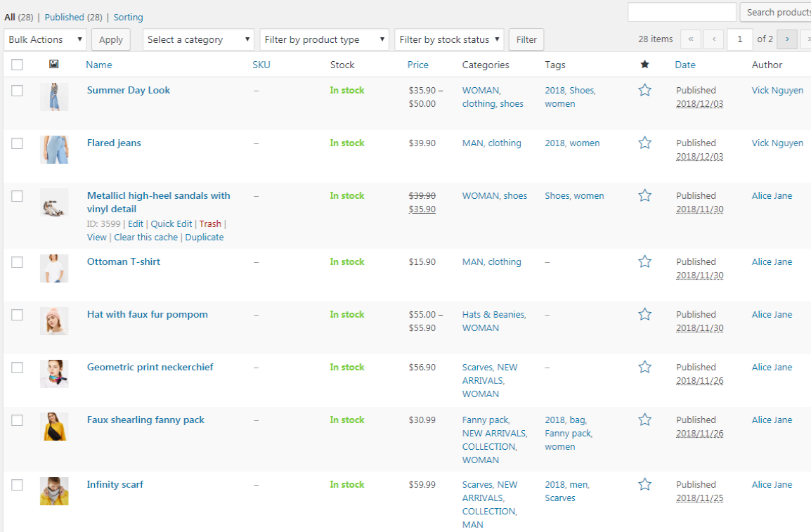811x532 pixels.
Task: Open the Sorting view tab
Action: click(128, 17)
